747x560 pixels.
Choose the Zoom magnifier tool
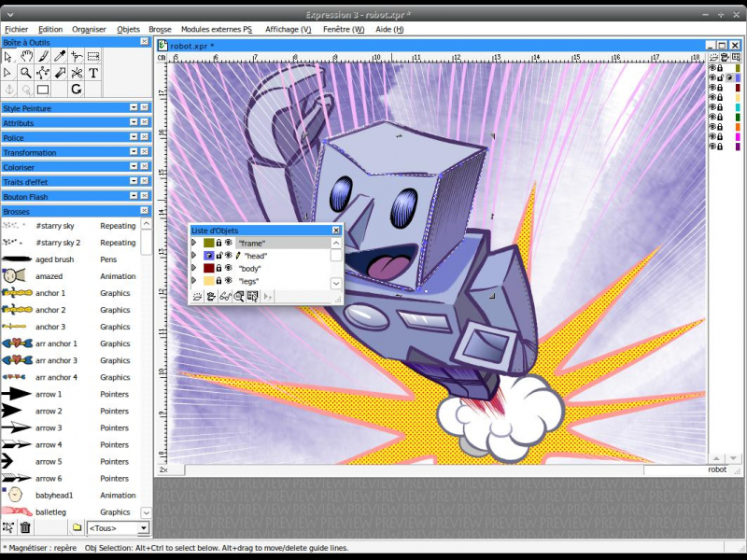click(26, 73)
